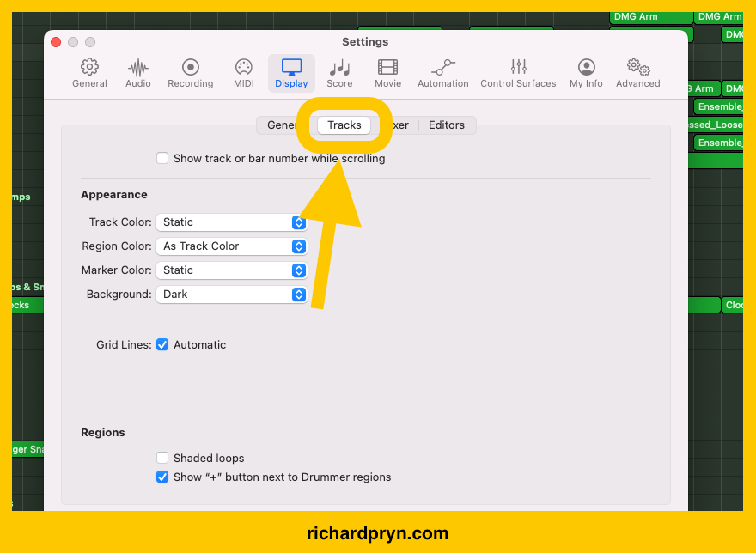Disable Show "+" button next to Drummer regions
The width and height of the screenshot is (756, 553).
pyautogui.click(x=162, y=477)
